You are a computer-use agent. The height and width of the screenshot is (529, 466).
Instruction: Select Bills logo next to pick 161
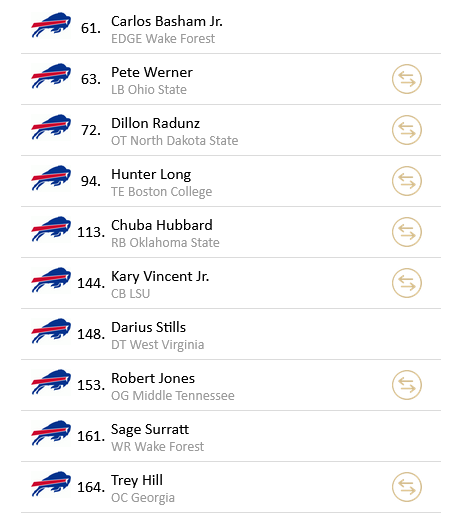click(x=51, y=433)
